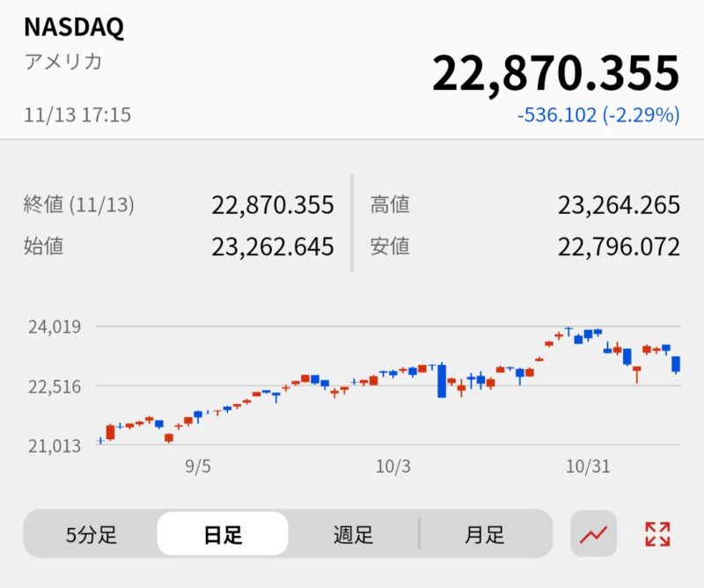Select the 5分足 interval tab
Screen dimensions: 704x588
tap(91, 534)
